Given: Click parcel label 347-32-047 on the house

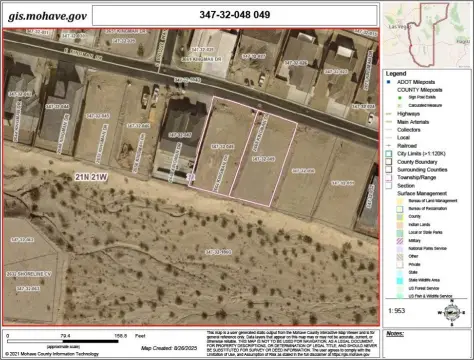Looking at the screenshot, I should click(180, 135).
